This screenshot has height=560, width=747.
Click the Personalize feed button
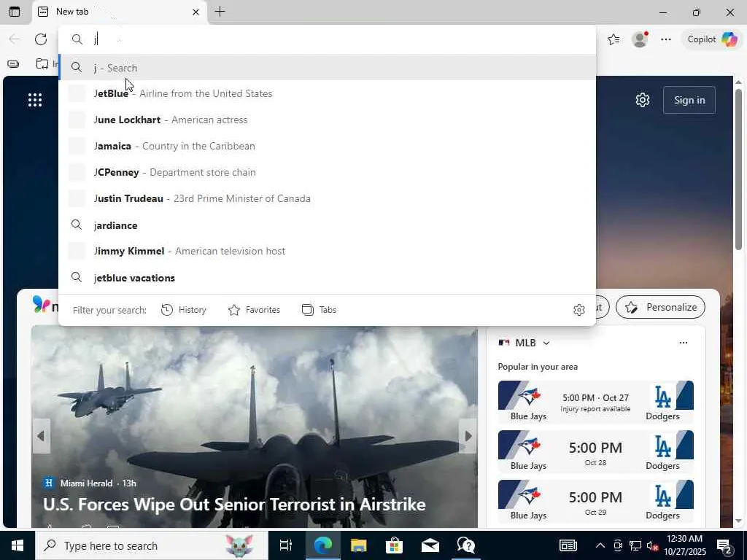pyautogui.click(x=660, y=307)
